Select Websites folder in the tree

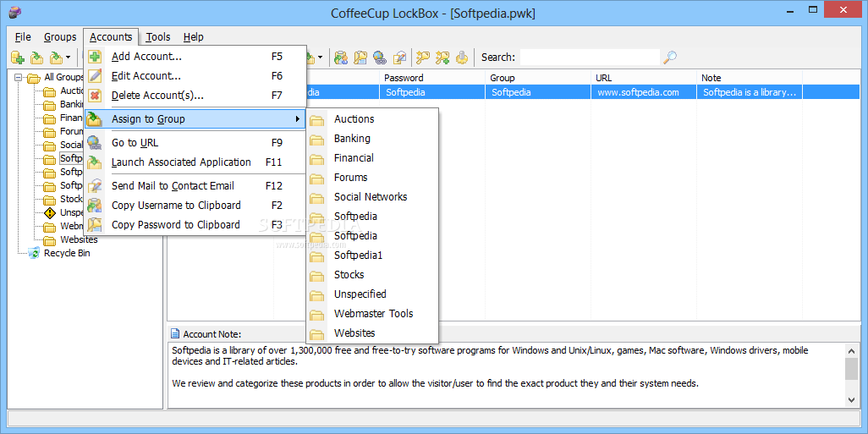(x=80, y=239)
